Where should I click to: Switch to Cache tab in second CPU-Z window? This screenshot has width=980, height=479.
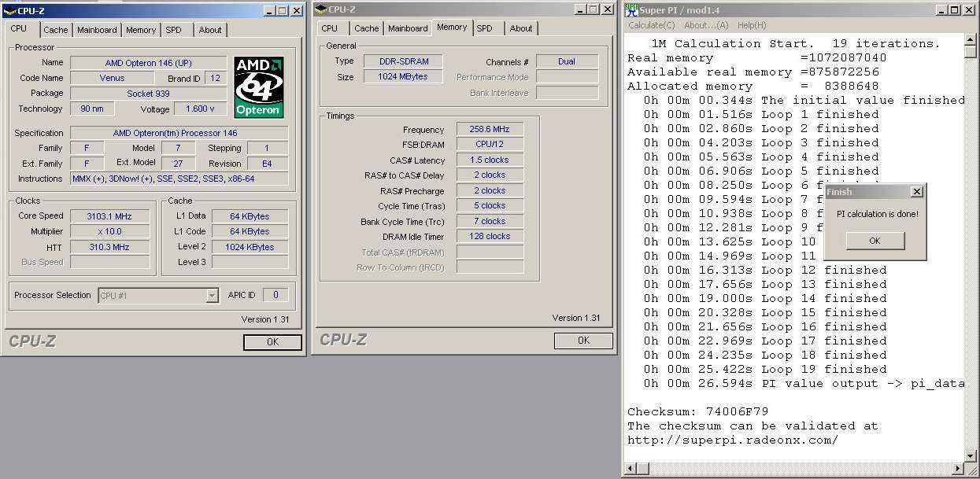pyautogui.click(x=367, y=28)
